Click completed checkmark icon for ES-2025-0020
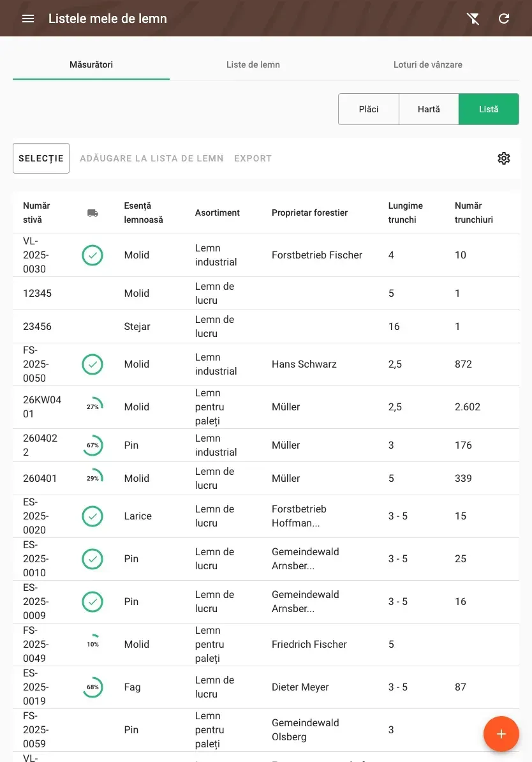Viewport: 532px width, 762px height. [x=92, y=516]
